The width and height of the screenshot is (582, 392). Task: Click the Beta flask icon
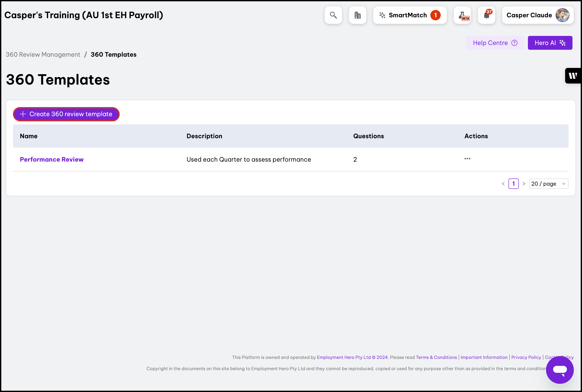point(462,15)
